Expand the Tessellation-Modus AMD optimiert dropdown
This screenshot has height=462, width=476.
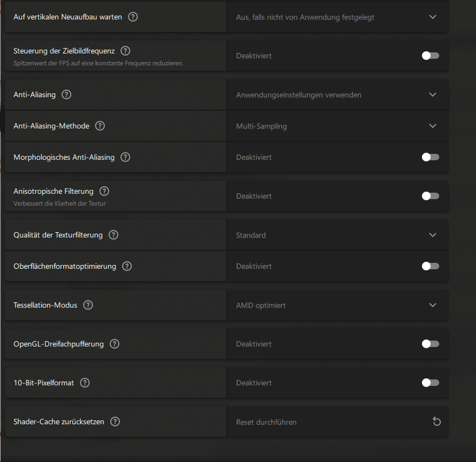coord(337,305)
